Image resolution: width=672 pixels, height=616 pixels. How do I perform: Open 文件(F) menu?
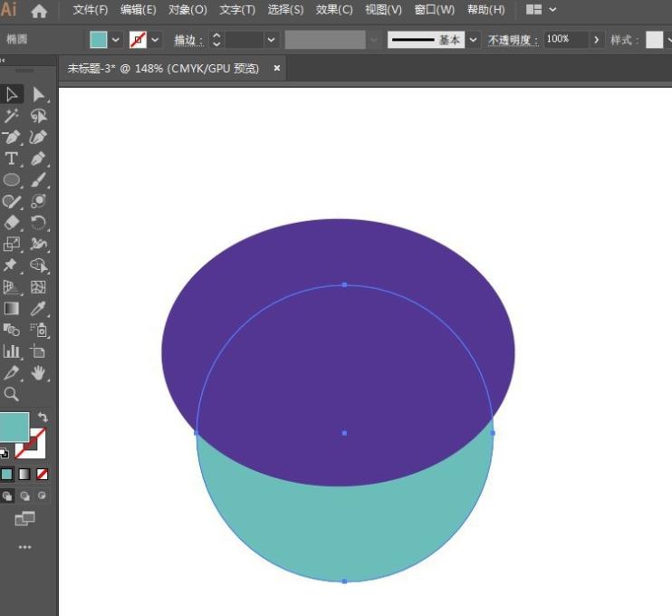pos(90,9)
